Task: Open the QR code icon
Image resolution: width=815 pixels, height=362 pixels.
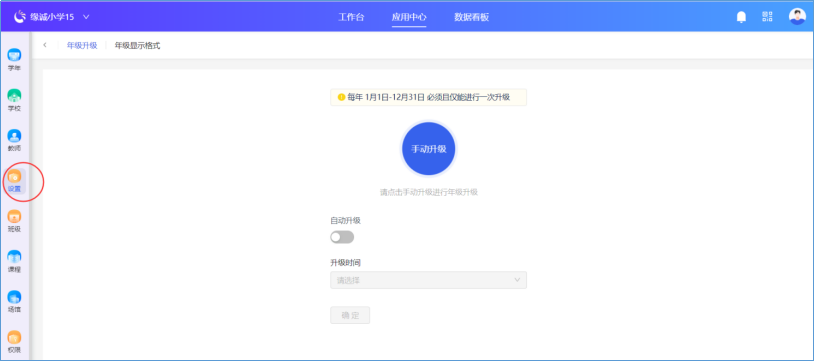Action: 767,17
